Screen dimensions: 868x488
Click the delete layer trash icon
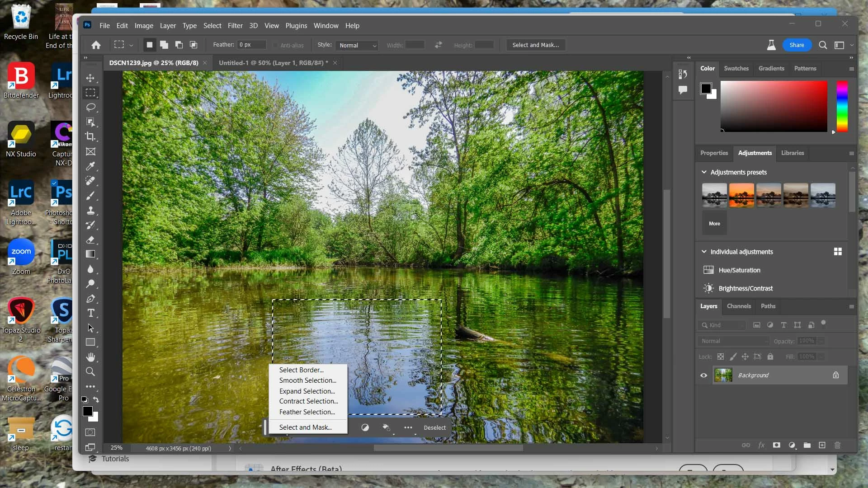coord(837,445)
